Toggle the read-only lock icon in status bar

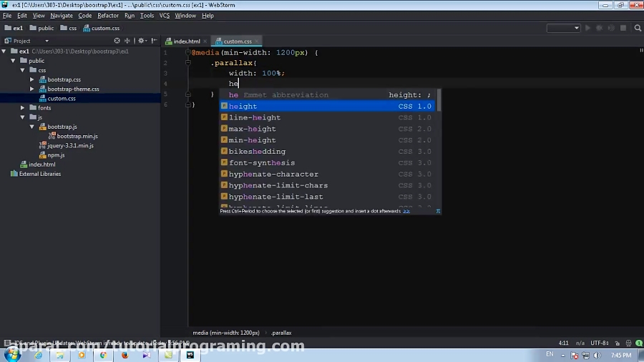tap(618, 343)
